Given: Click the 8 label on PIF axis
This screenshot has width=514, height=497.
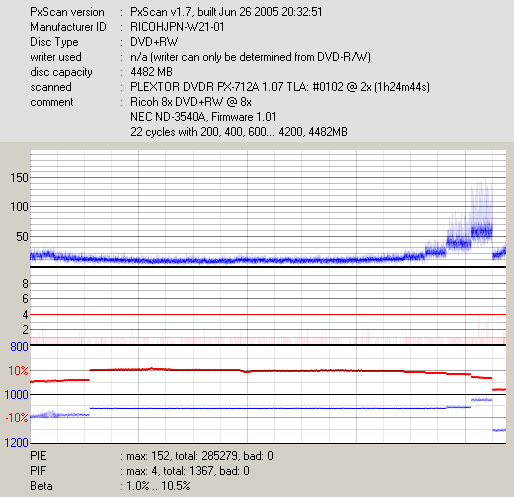Looking at the screenshot, I should [25, 284].
